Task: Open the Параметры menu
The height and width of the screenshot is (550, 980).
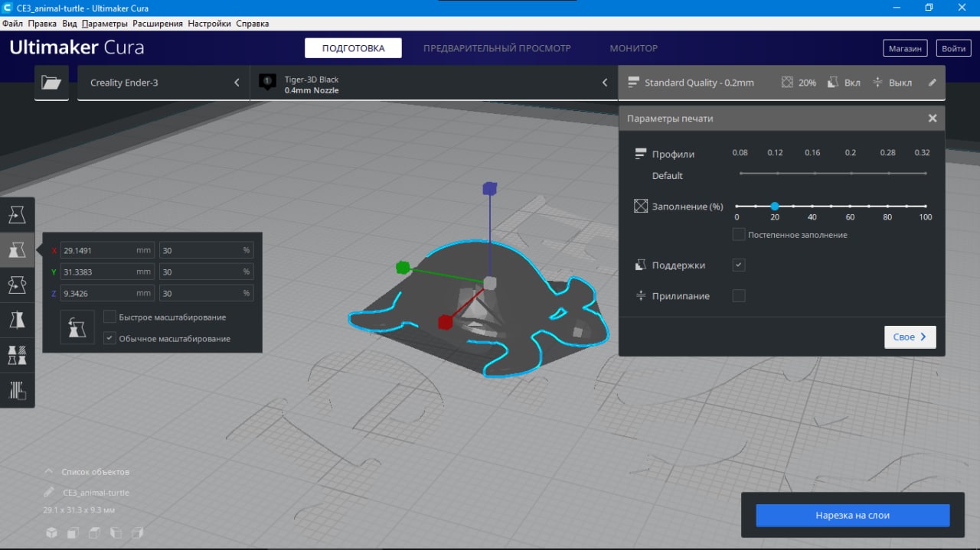Action: (105, 24)
